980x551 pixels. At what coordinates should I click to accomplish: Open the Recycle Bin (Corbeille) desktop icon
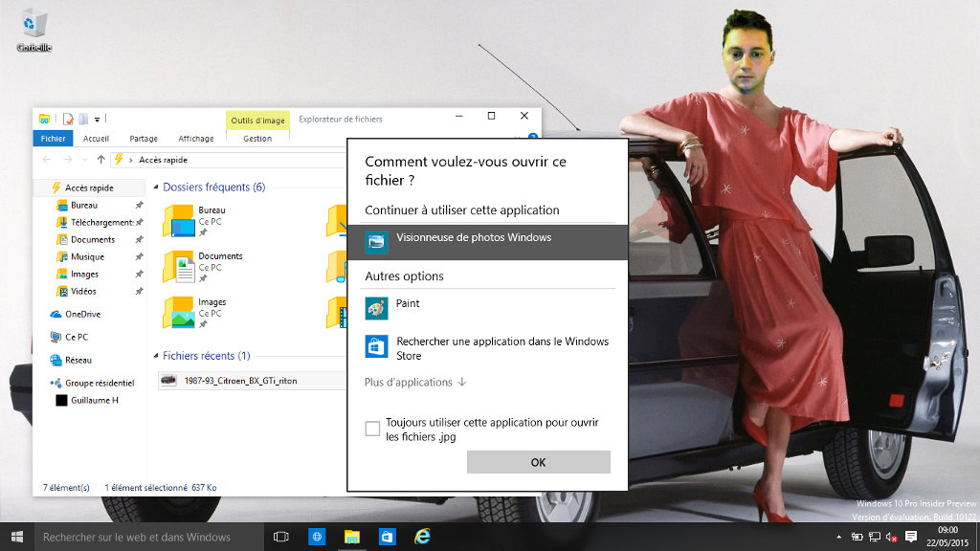33,29
